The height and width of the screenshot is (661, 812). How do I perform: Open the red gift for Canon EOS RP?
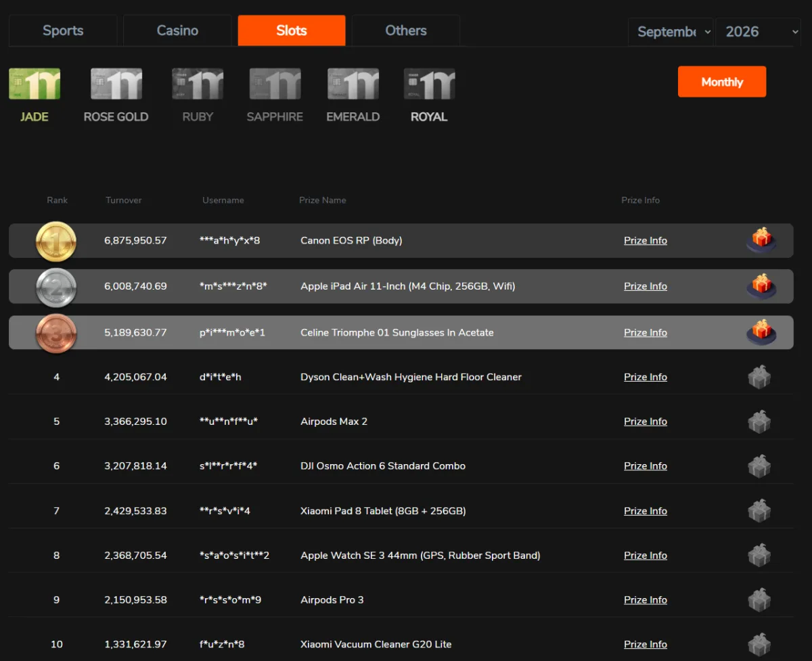(761, 240)
